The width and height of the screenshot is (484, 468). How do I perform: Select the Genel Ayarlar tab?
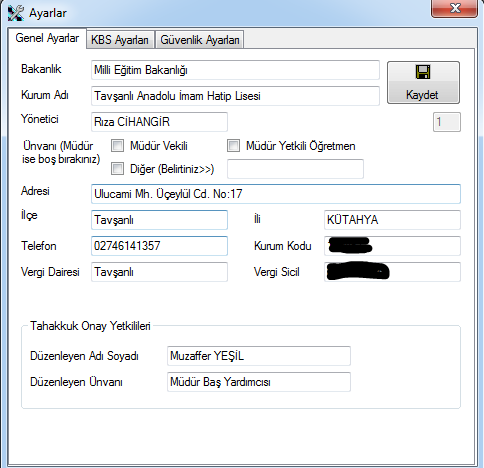[x=47, y=38]
